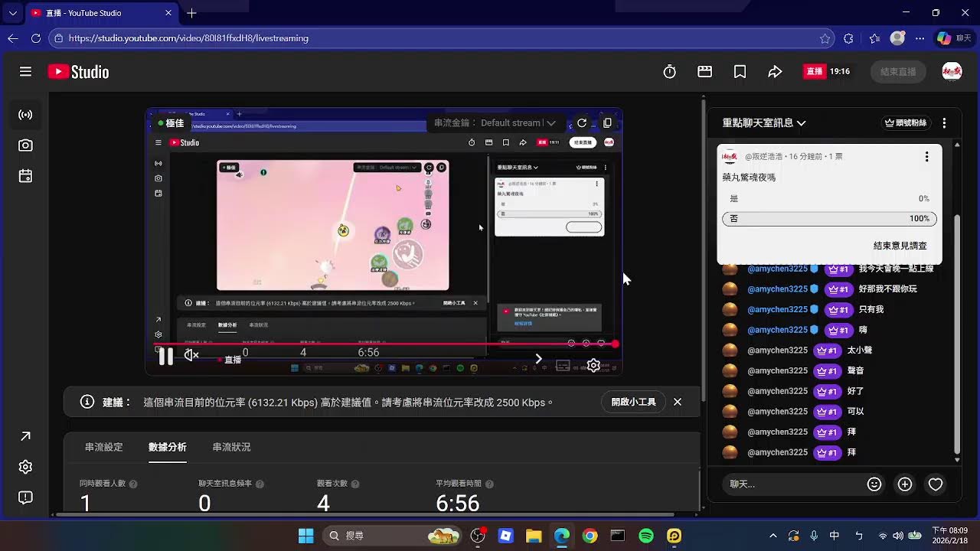The image size is (980, 551).
Task: Click the 結束直播 end stream button
Action: pyautogui.click(x=898, y=71)
